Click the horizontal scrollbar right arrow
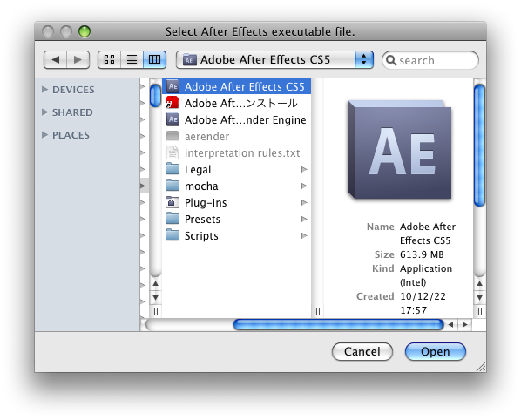 (465, 325)
